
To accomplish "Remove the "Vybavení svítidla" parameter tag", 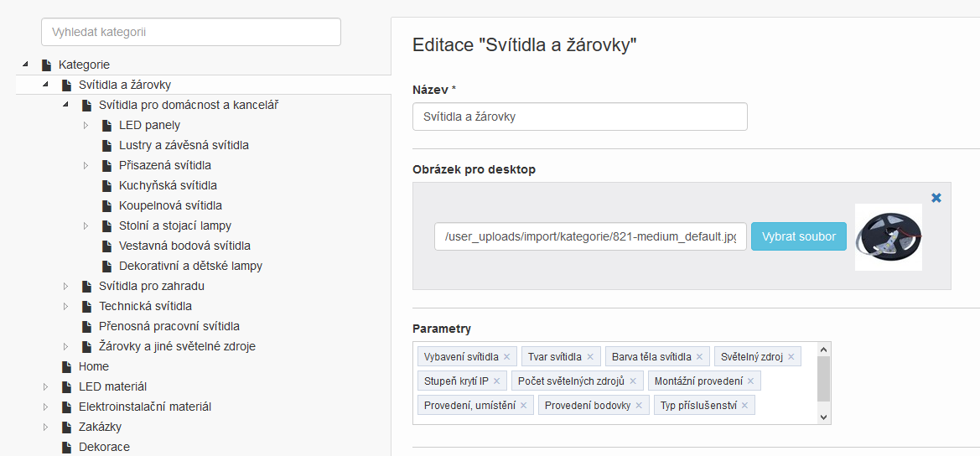I will (x=506, y=357).
